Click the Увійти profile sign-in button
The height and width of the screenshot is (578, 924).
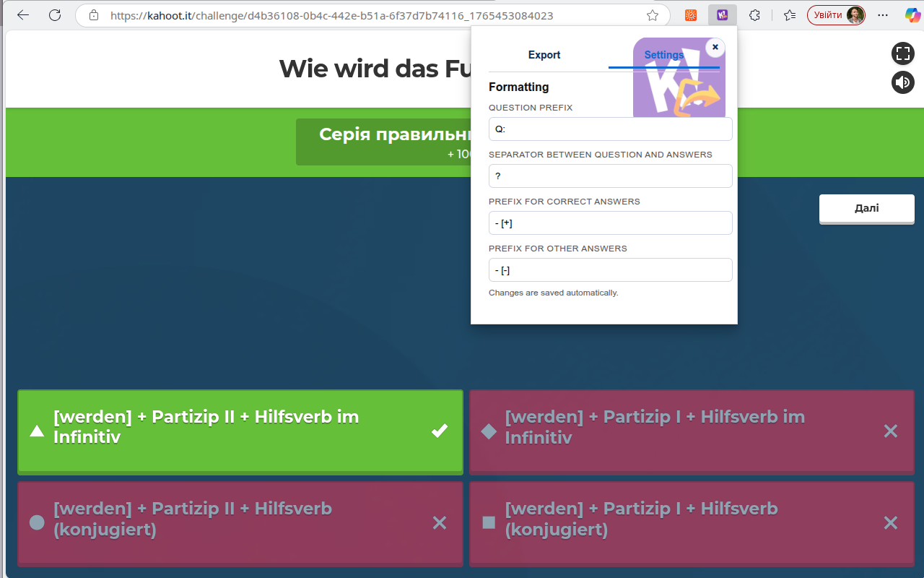836,15
